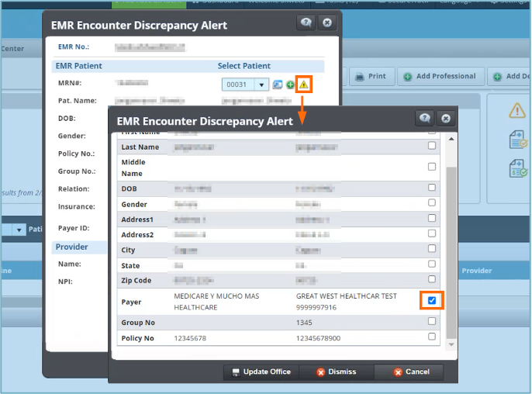Click the billing document with green check icon
532x394 pixels.
pos(517,168)
